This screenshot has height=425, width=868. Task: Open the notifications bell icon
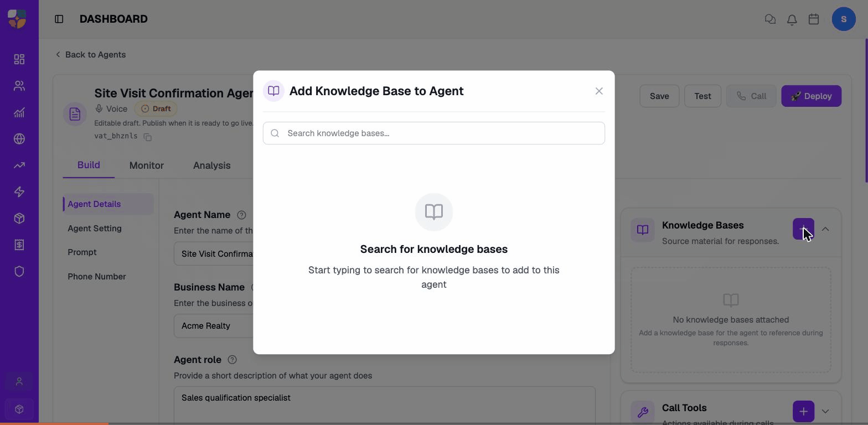pyautogui.click(x=792, y=19)
